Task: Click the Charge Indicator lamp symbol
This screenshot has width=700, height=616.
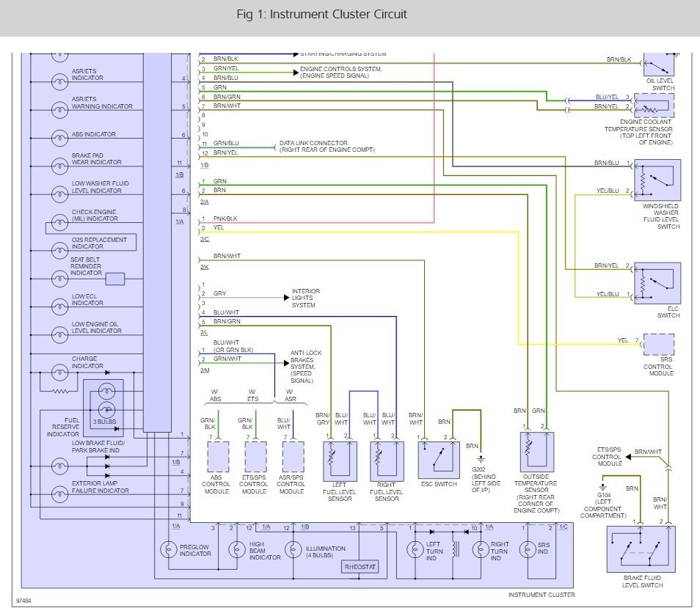Action: pos(60,373)
